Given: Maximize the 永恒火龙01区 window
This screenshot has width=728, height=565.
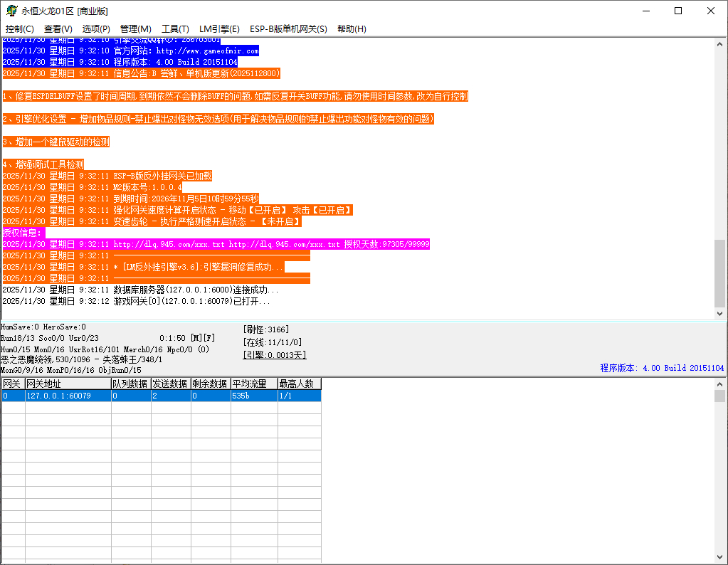Looking at the screenshot, I should [x=678, y=11].
